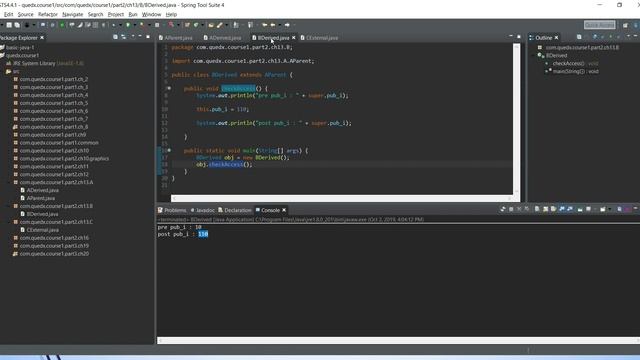Open the Javadoc tab
Viewport: 640px width, 360px height.
tap(202, 210)
